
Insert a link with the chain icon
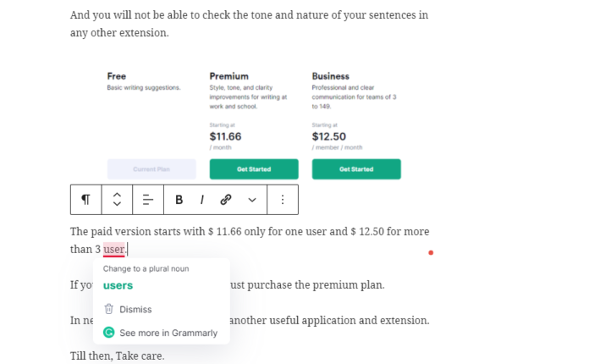point(226,200)
